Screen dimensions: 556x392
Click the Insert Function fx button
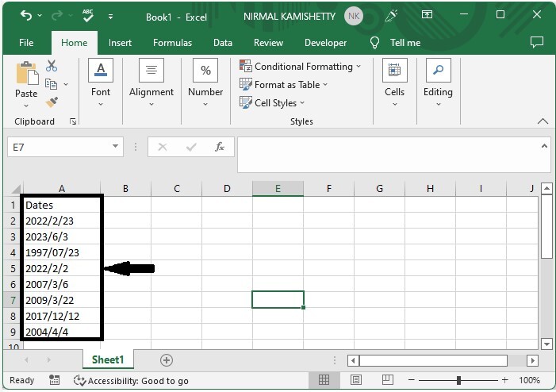click(220, 147)
